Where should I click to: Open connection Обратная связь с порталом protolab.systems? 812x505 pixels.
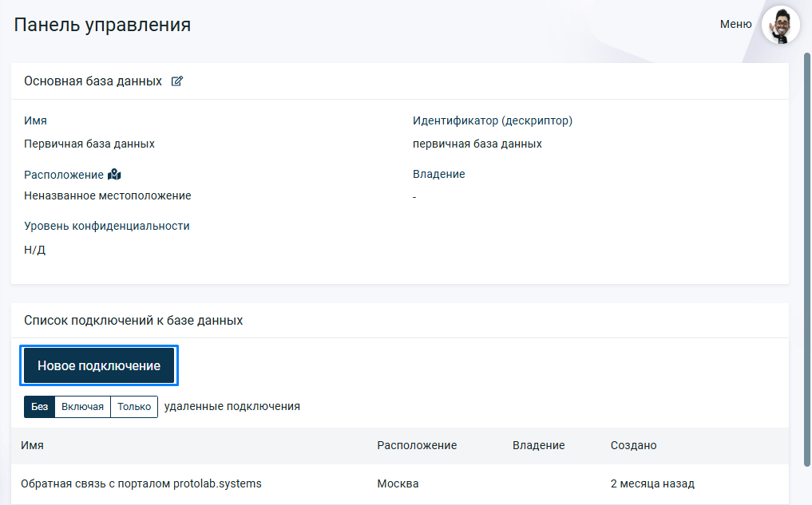(141, 483)
